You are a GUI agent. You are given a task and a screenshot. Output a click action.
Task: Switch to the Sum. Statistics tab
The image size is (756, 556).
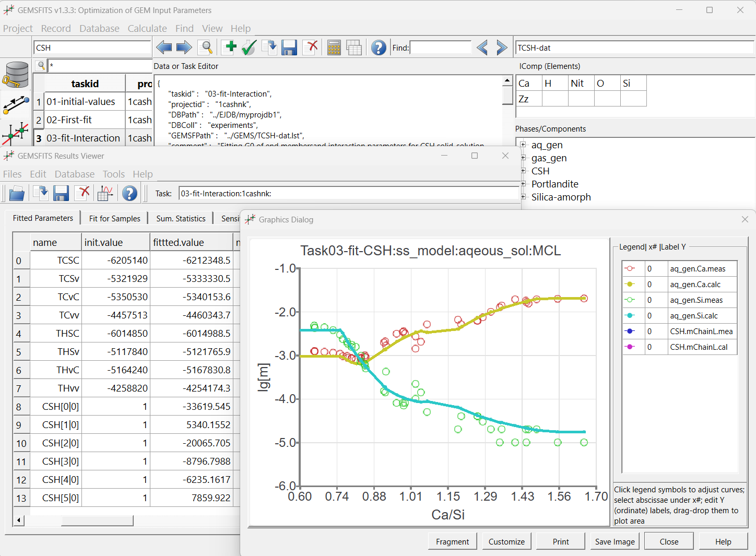(181, 218)
